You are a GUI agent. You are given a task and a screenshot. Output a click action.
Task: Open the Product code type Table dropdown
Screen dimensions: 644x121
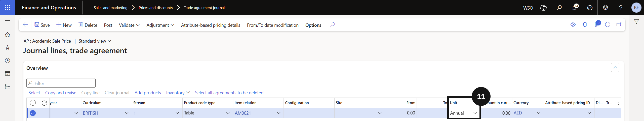[228, 113]
